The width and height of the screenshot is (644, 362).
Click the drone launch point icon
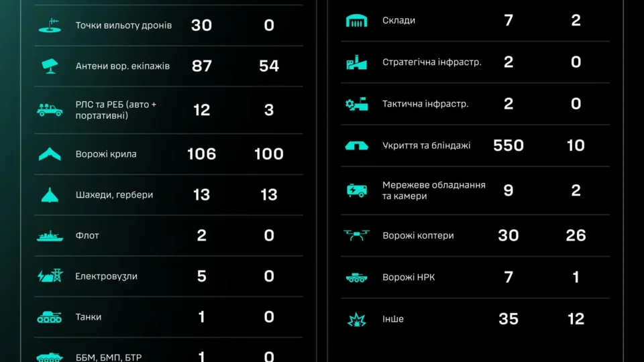click(x=50, y=25)
